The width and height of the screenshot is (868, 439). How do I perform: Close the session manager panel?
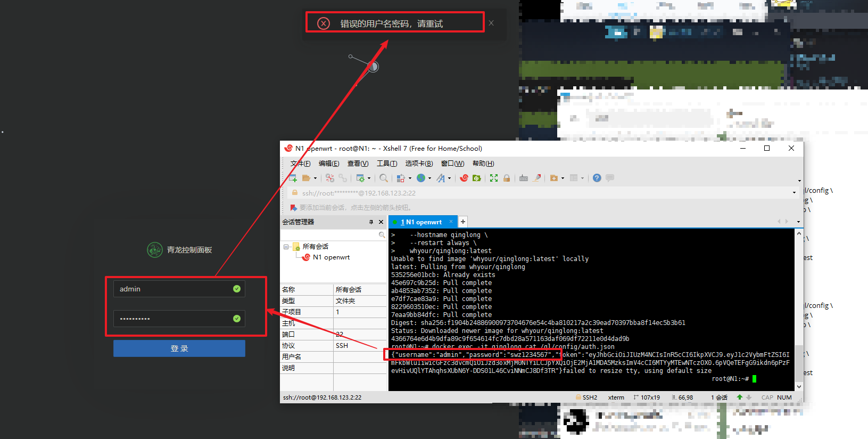(381, 222)
